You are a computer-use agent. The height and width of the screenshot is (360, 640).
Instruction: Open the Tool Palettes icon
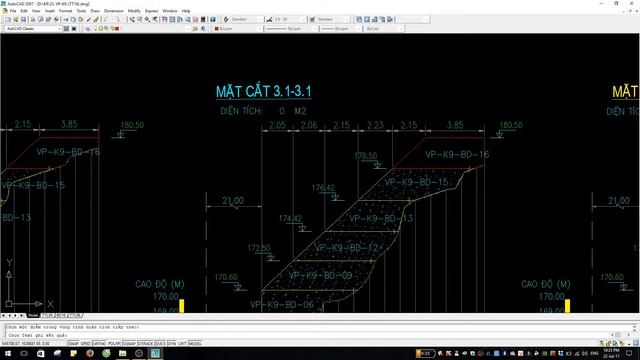pos(180,20)
